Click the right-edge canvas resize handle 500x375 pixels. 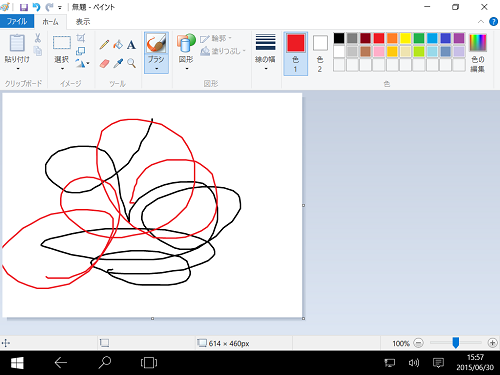pyautogui.click(x=303, y=205)
